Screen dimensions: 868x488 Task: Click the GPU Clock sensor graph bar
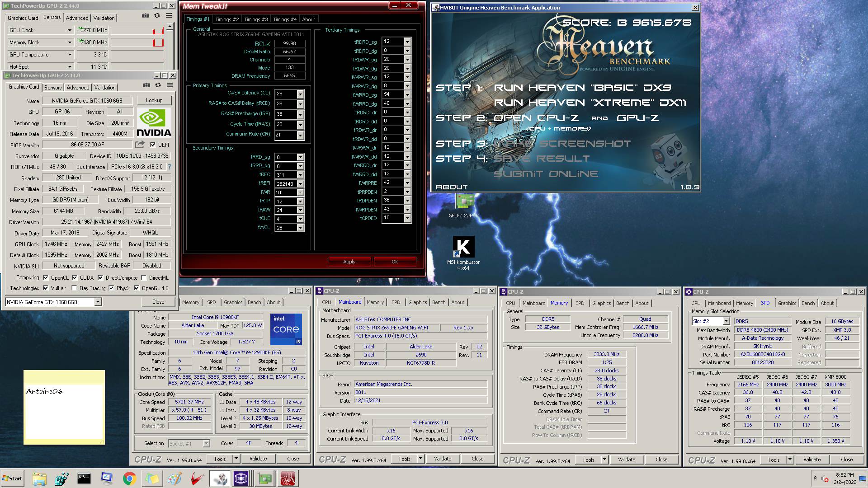coord(137,30)
